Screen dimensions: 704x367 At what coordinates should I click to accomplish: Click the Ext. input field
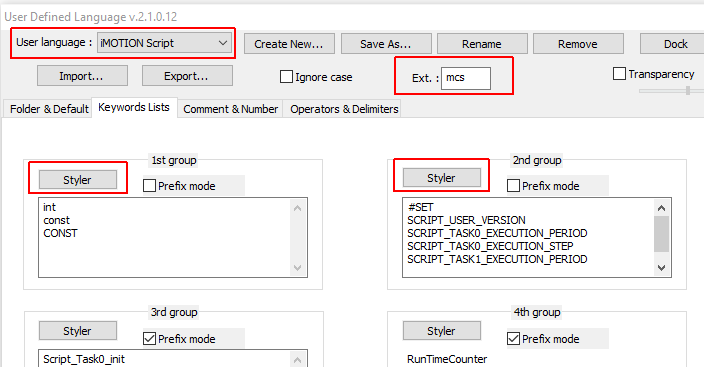pos(466,78)
